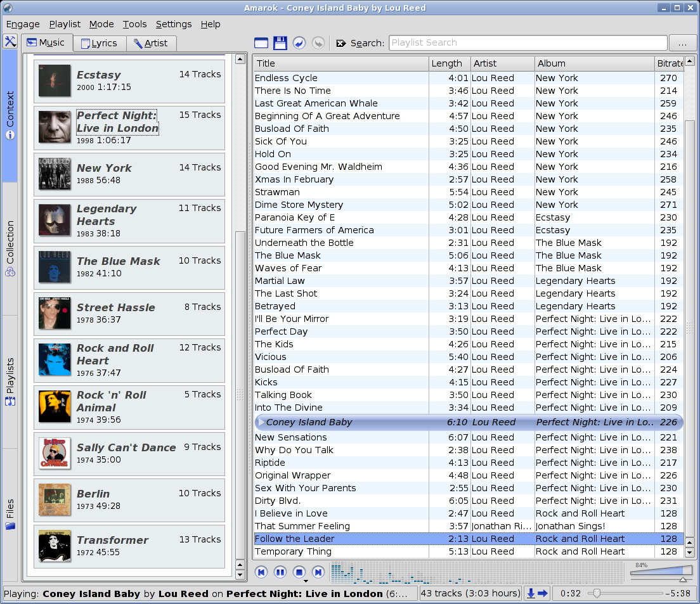700x604 pixels.
Task: Skip to previous track
Action: pos(262,572)
